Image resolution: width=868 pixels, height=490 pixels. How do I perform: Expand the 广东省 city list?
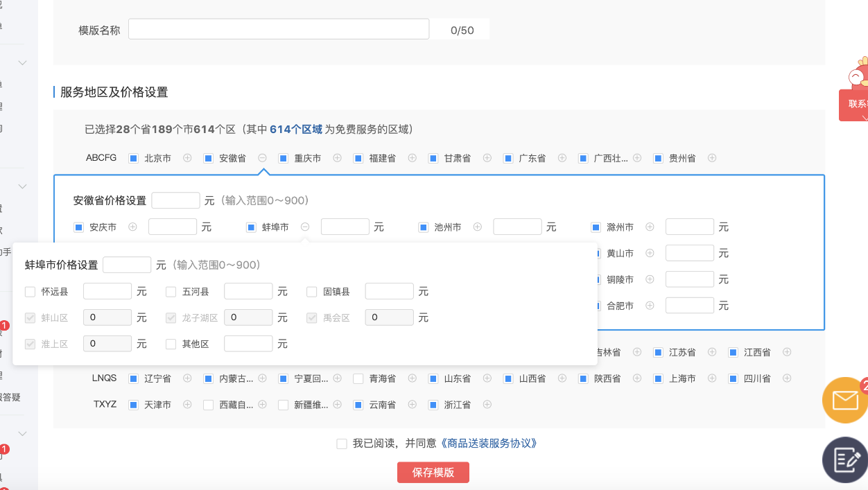tap(562, 158)
